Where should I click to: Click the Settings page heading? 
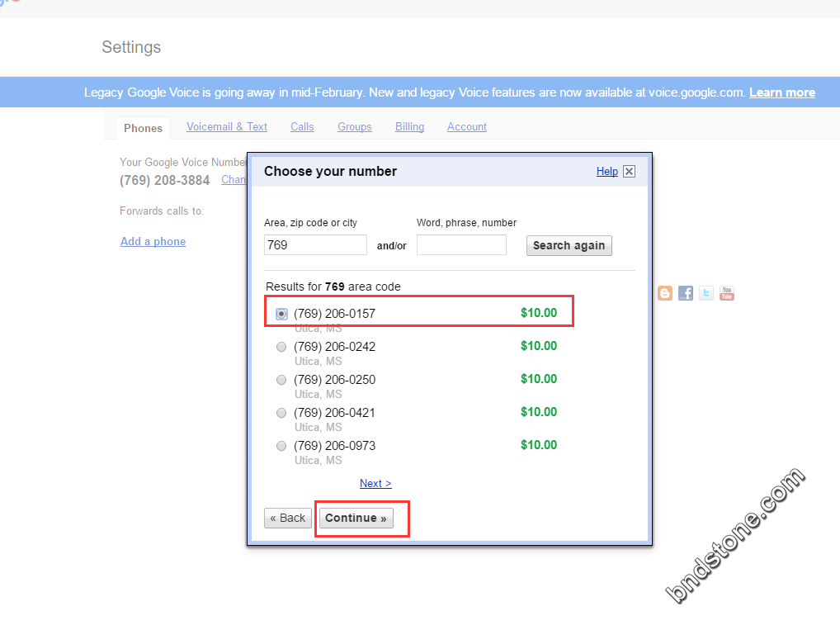[131, 47]
